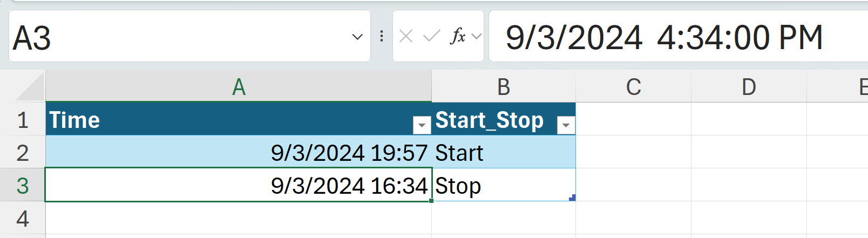Click the table resize handle at B3 corner
The image size is (868, 238).
[572, 198]
